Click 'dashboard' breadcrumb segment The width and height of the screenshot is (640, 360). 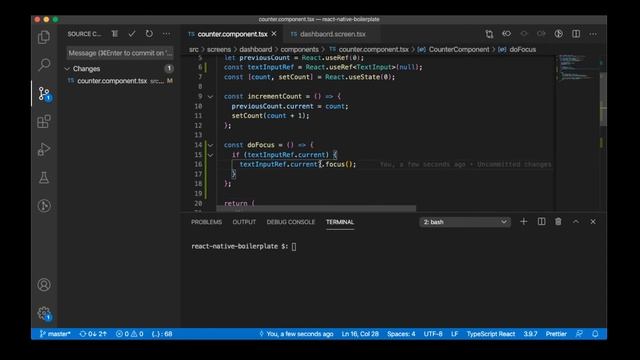point(256,49)
